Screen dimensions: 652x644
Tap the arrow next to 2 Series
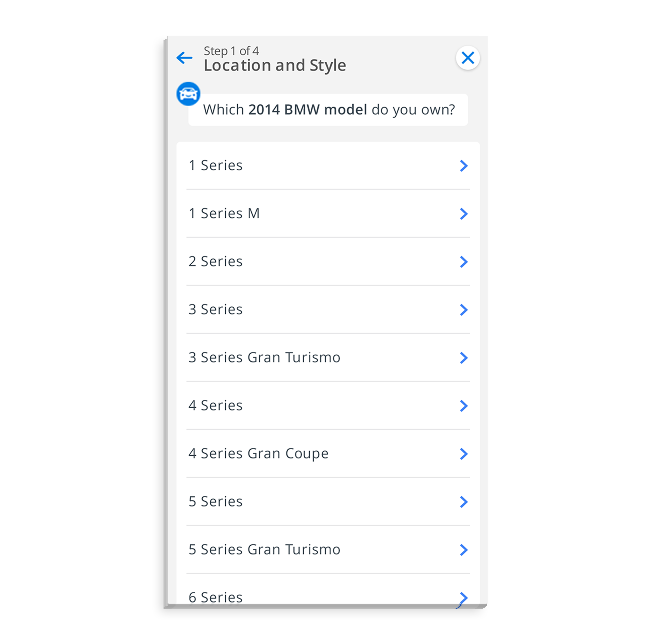click(x=464, y=262)
